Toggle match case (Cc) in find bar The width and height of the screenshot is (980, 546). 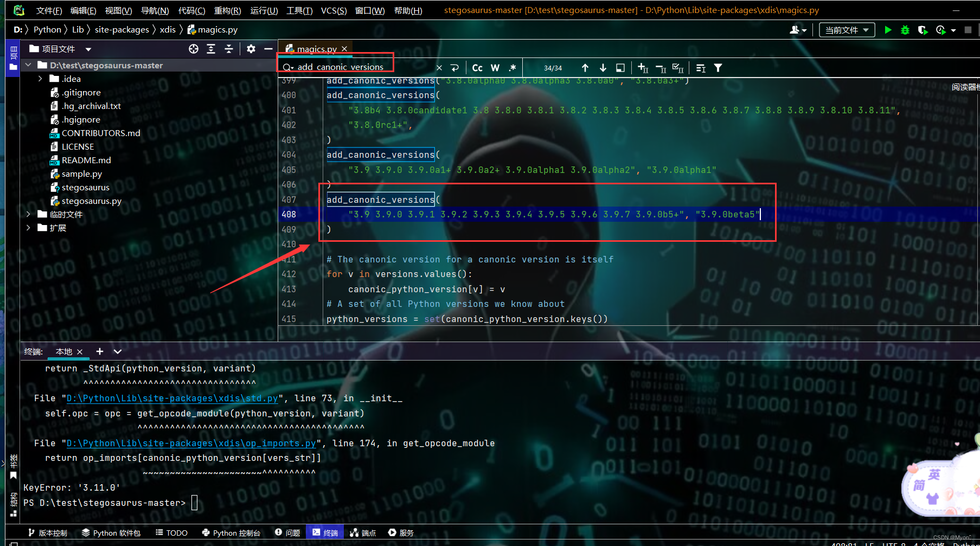click(x=477, y=68)
